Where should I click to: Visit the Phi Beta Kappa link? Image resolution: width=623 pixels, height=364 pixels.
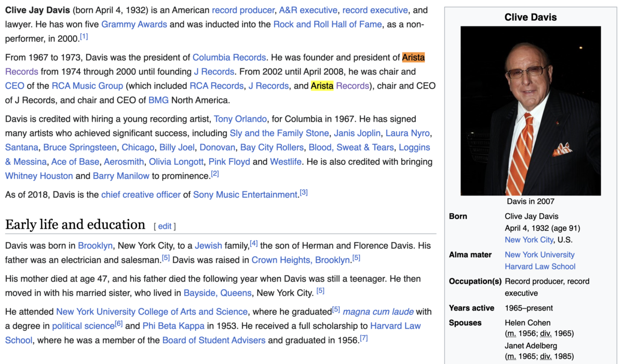(173, 326)
